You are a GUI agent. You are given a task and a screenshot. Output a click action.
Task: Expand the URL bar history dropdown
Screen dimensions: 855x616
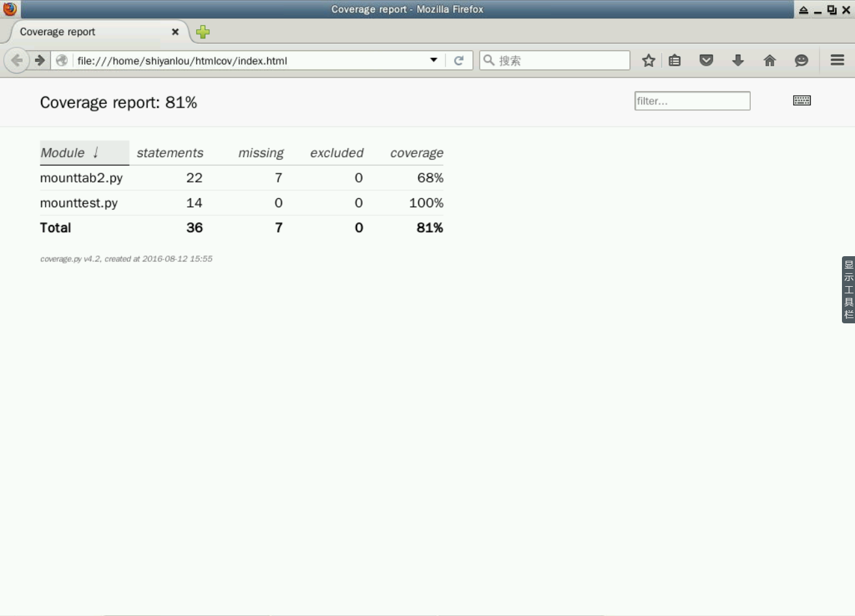point(433,60)
